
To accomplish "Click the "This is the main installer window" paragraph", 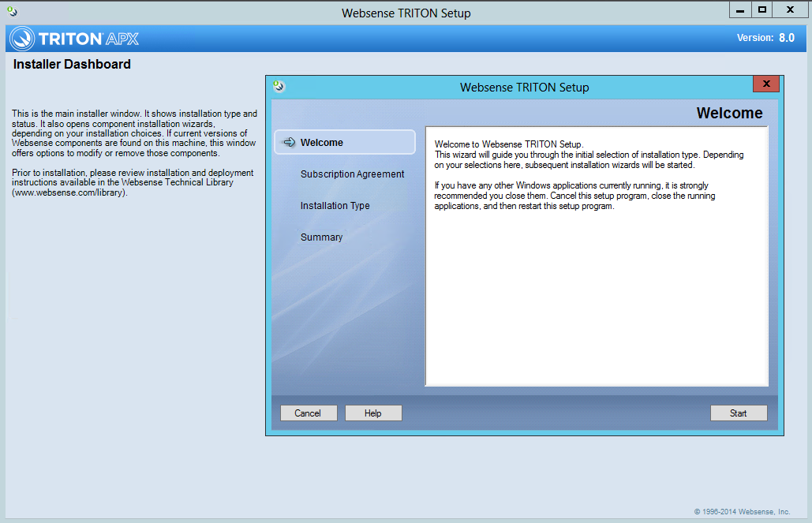I will pos(134,133).
